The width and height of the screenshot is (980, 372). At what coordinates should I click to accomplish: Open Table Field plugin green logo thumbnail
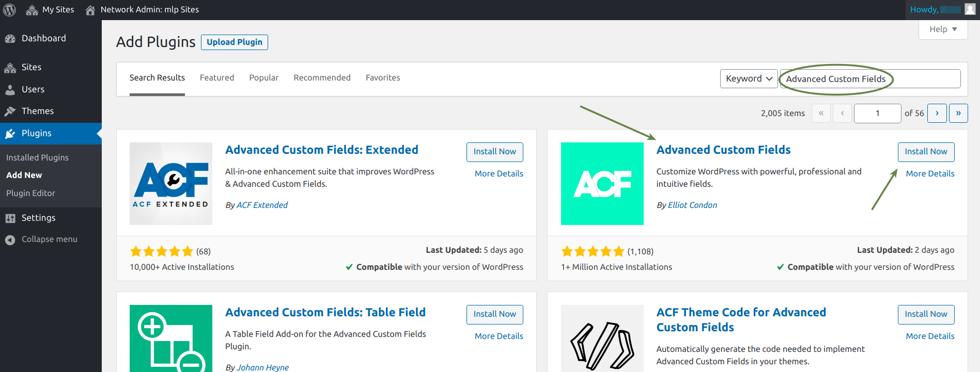click(171, 338)
